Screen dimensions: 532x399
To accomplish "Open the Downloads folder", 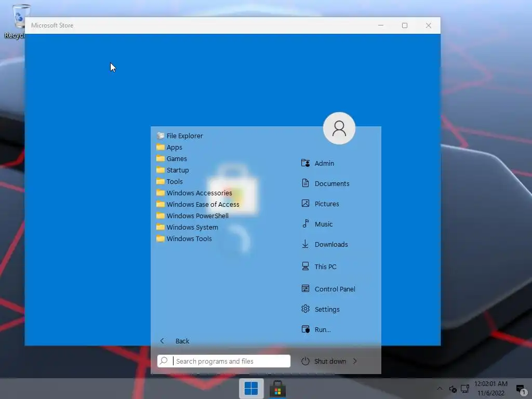I will (x=324, y=244).
